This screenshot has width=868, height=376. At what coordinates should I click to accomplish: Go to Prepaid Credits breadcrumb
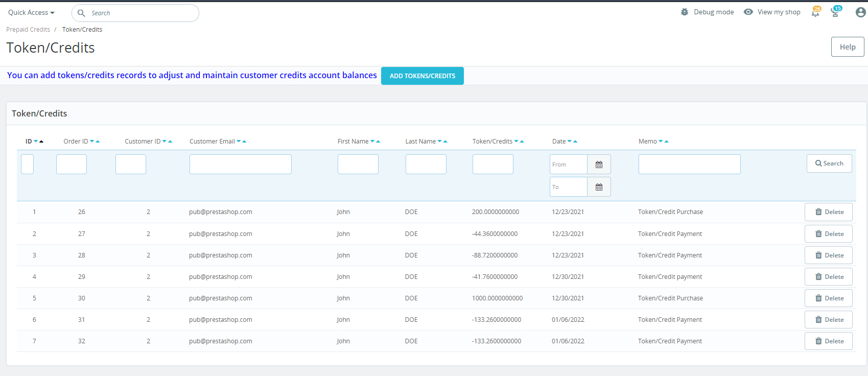pos(28,30)
